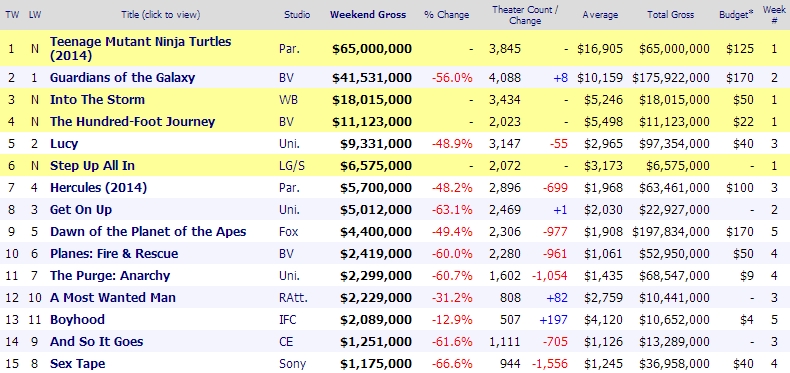View A Most Wanted Man details
Viewport: 790px width, 373px height.
[x=113, y=298]
